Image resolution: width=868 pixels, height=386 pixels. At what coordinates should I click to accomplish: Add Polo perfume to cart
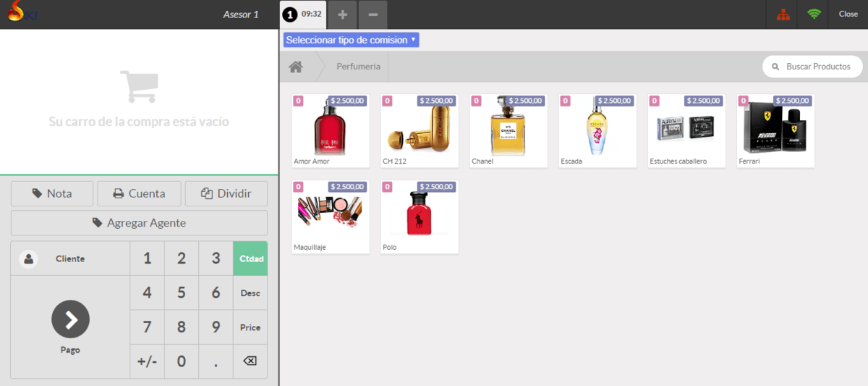coord(420,217)
